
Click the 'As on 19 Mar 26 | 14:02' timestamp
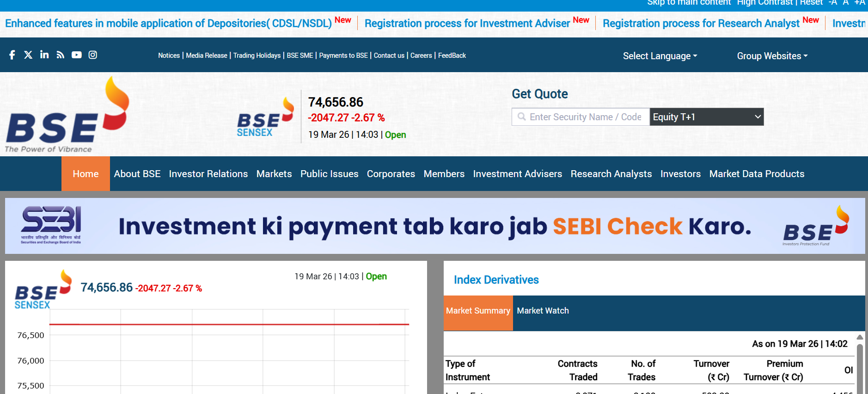click(800, 344)
